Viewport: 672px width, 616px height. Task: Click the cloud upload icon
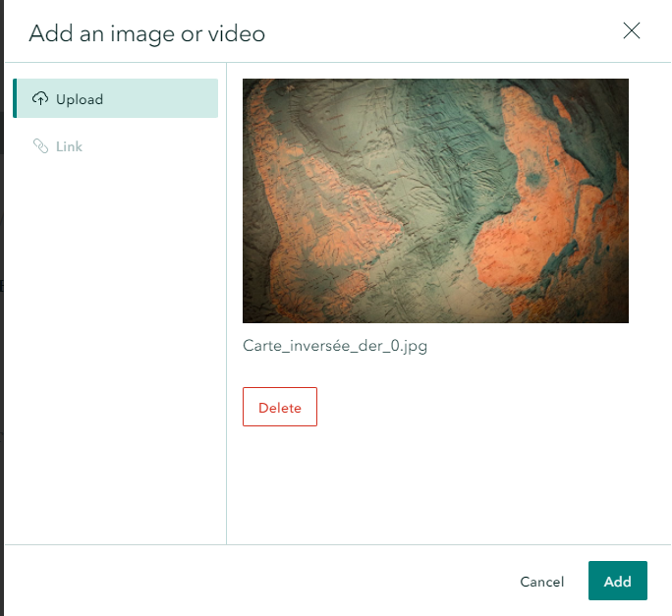pos(40,98)
